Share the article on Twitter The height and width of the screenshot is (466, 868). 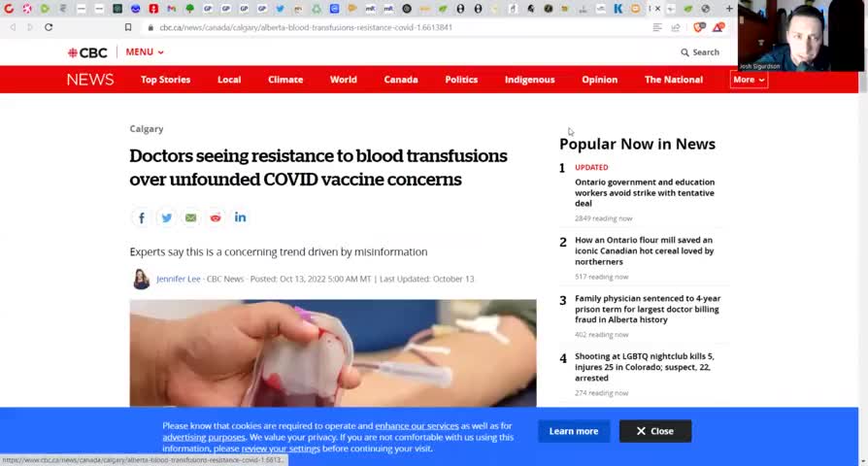click(x=166, y=217)
